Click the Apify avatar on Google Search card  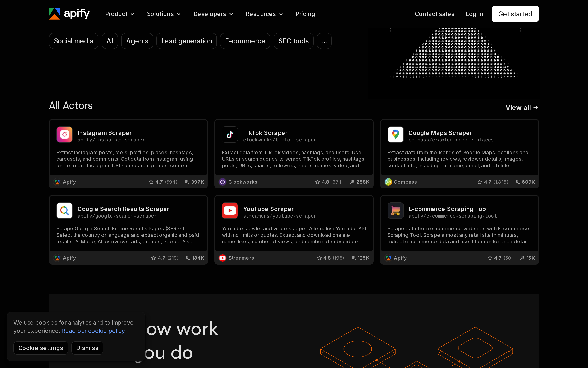57,258
